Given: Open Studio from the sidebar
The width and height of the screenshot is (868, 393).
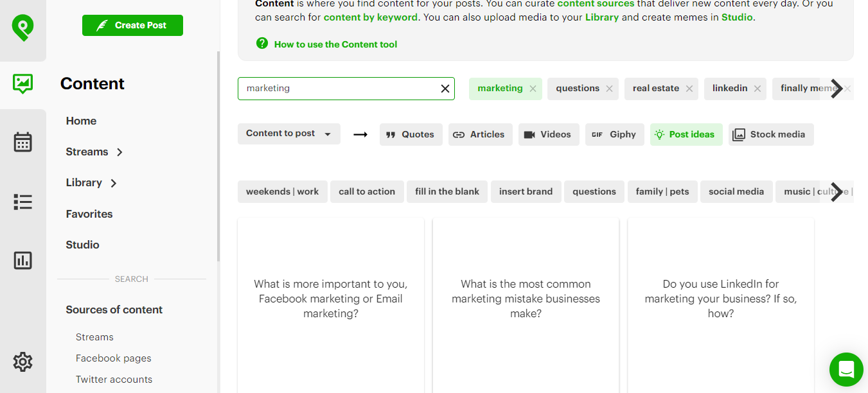Looking at the screenshot, I should [82, 244].
